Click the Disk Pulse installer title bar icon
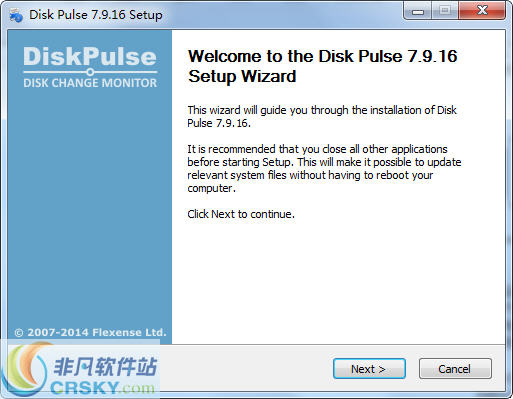The image size is (513, 399). tap(16, 15)
